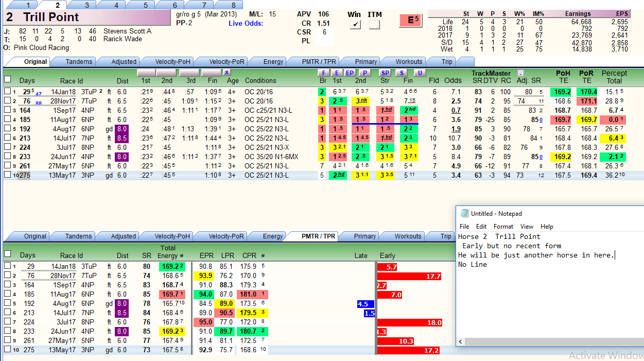Open the Notepad Edit menu
The width and height of the screenshot is (644, 361).
pos(481,226)
